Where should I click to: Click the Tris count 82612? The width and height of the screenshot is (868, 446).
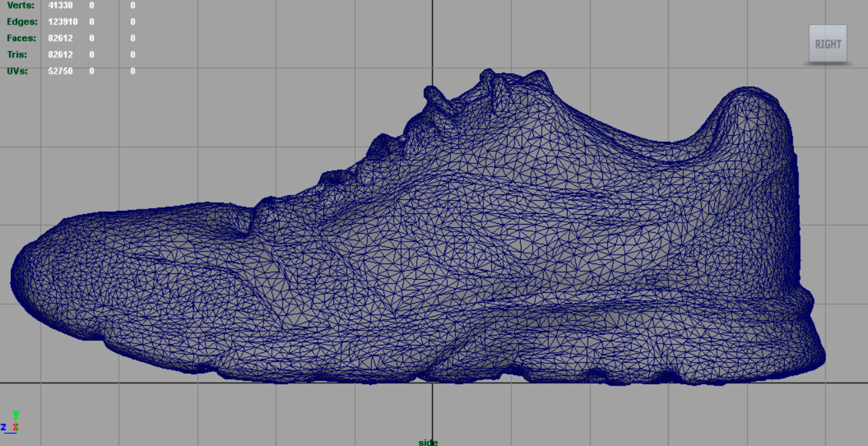click(x=60, y=55)
